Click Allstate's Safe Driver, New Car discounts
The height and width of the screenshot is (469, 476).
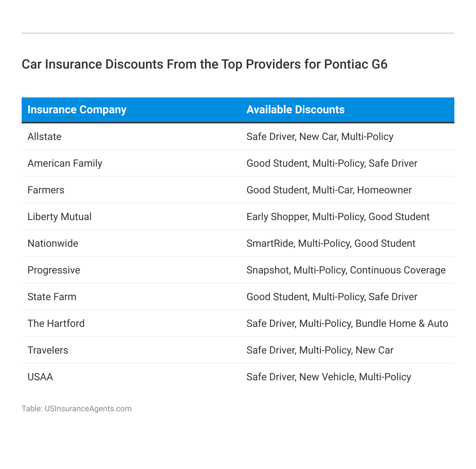[320, 136]
